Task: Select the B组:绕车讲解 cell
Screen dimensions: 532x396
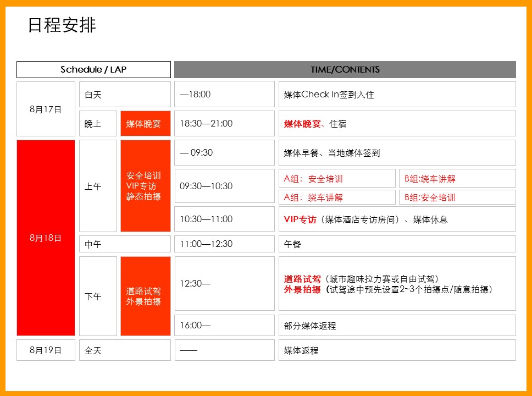Action: tap(457, 178)
